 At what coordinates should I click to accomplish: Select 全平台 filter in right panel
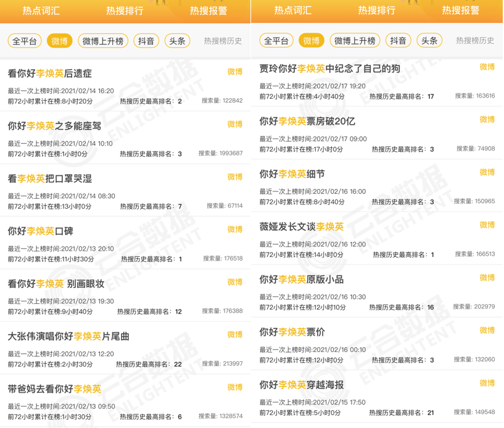276,41
